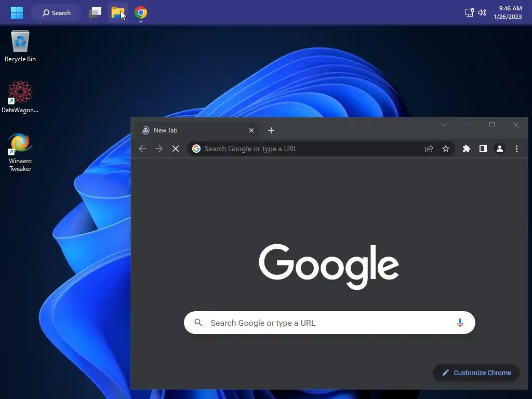Expand the Chrome tab search chevron

coord(444,125)
